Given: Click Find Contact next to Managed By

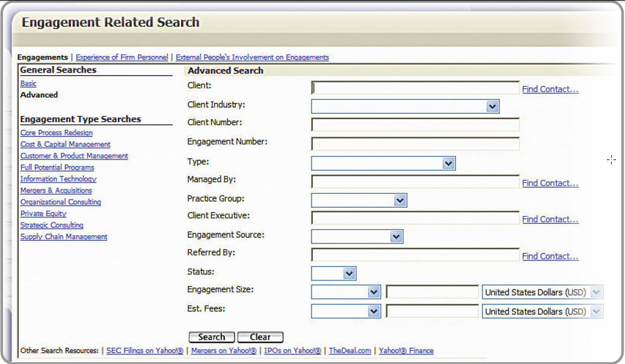Looking at the screenshot, I should point(550,184).
